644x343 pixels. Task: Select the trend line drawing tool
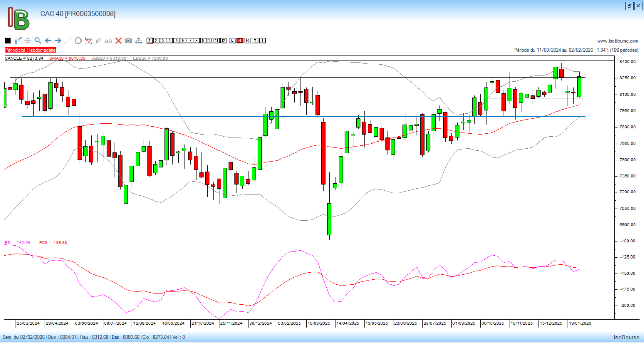[x=68, y=41]
